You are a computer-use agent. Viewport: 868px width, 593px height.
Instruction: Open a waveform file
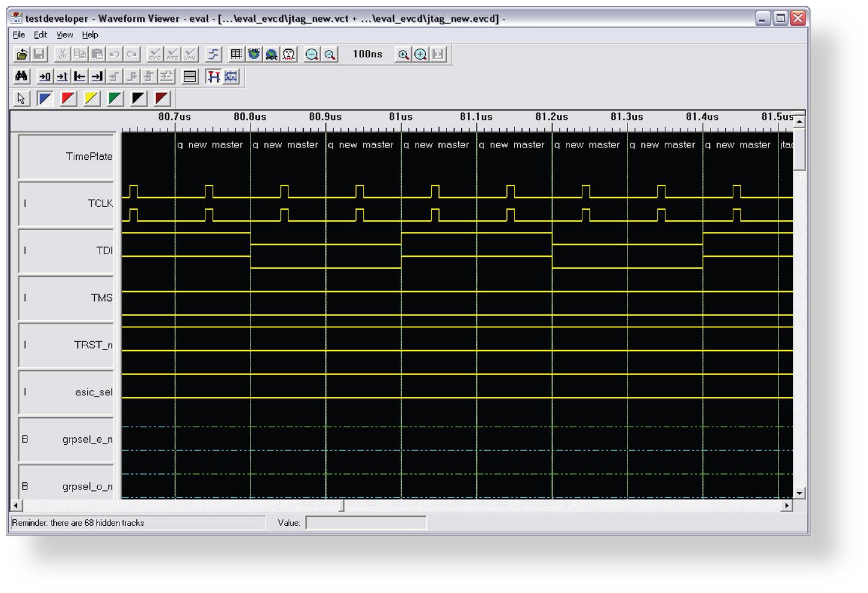click(x=21, y=54)
